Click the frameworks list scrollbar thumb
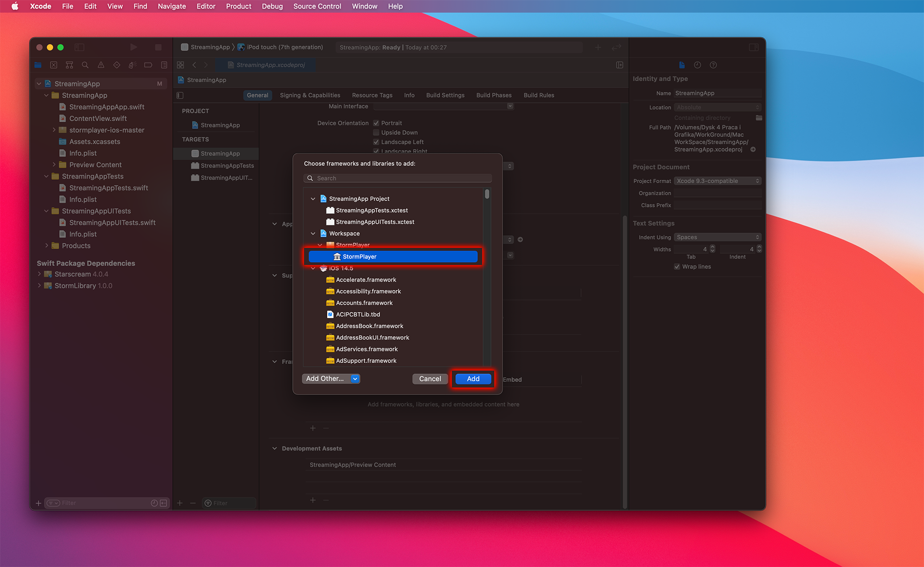 click(487, 194)
